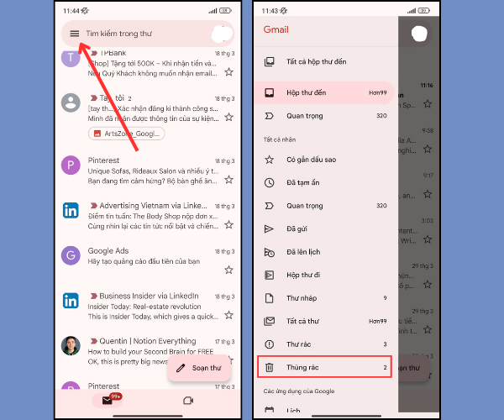
Task: Star the email with ArtsZone attachment
Action: point(228,117)
